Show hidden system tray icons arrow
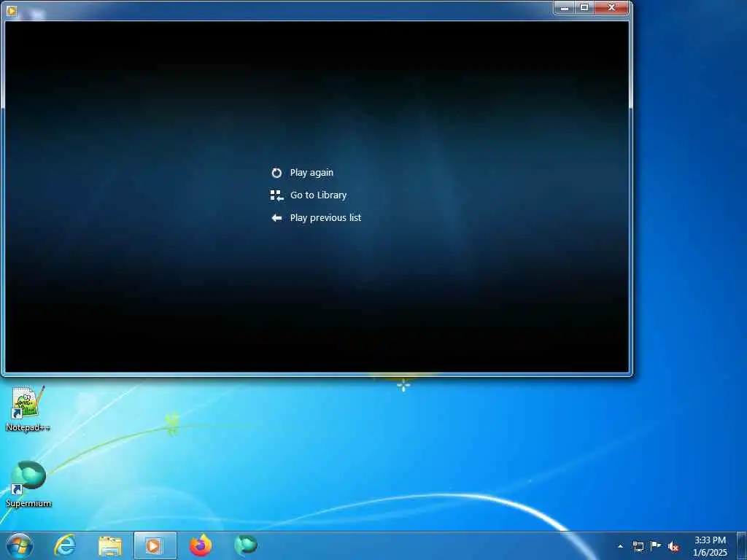This screenshot has height=560, width=747. [620, 546]
